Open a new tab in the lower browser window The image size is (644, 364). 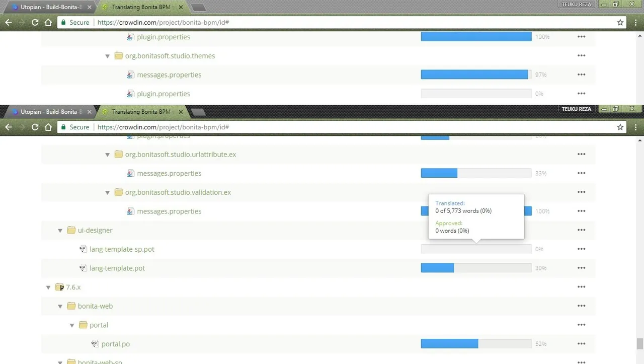click(198, 112)
